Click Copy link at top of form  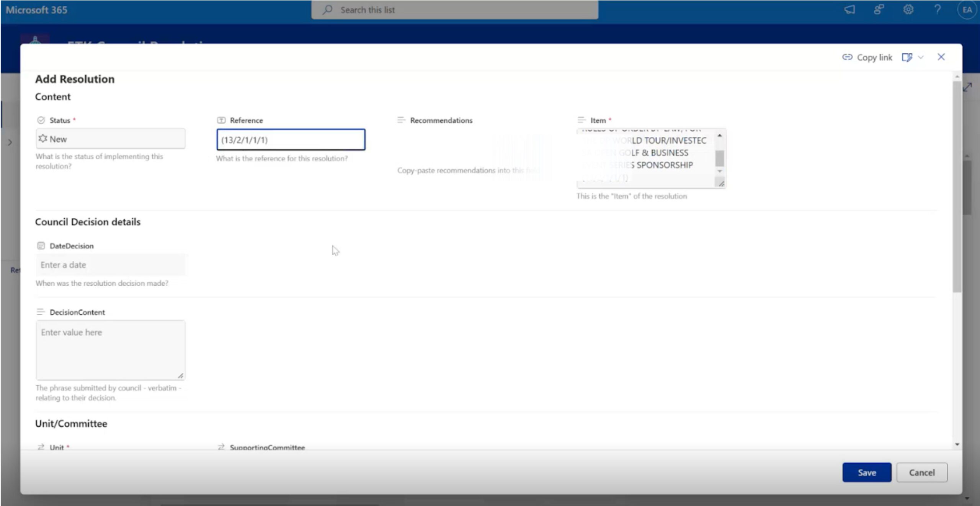(x=867, y=57)
